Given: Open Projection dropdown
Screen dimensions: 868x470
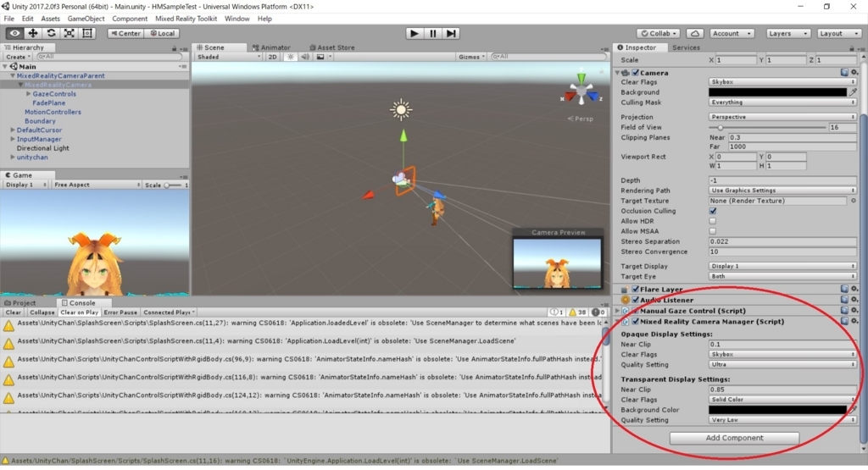Looking at the screenshot, I should (x=782, y=117).
